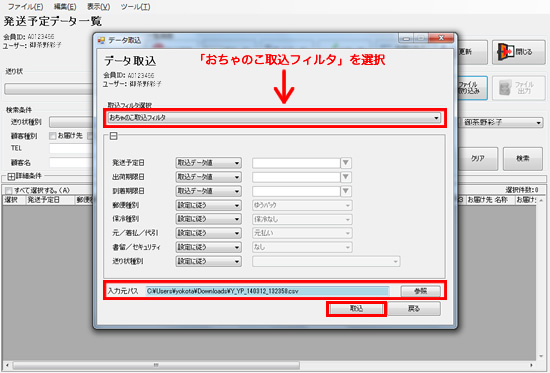The image size is (550, 373).
Task: Open the 出荷期限日 date picker arrow
Action: pyautogui.click(x=346, y=177)
